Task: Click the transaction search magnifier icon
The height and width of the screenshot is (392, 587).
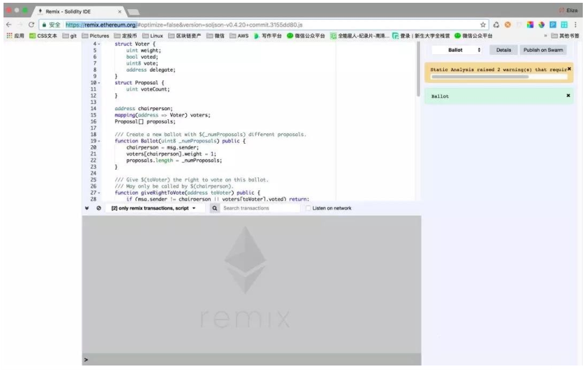Action: click(214, 209)
